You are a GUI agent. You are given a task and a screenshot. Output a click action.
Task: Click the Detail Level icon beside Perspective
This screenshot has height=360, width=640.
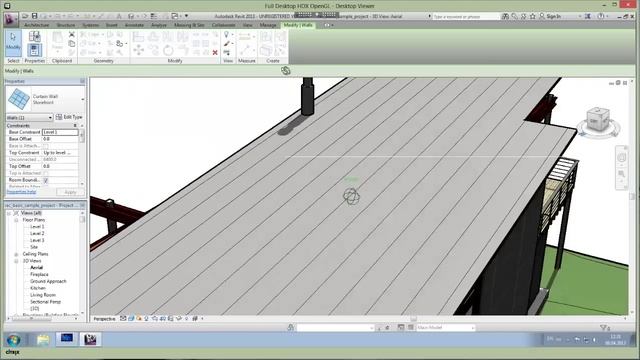click(123, 318)
